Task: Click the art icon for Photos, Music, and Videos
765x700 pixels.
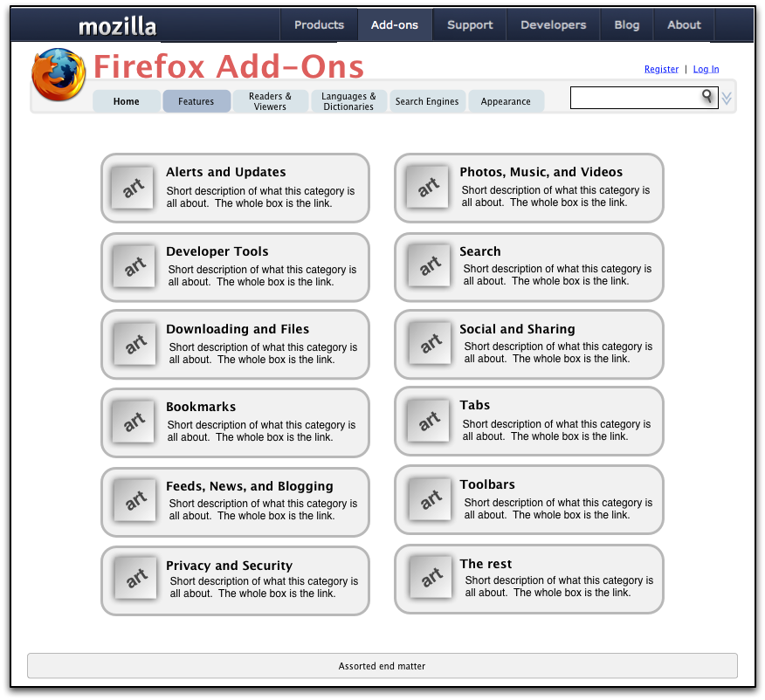Action: point(427,187)
